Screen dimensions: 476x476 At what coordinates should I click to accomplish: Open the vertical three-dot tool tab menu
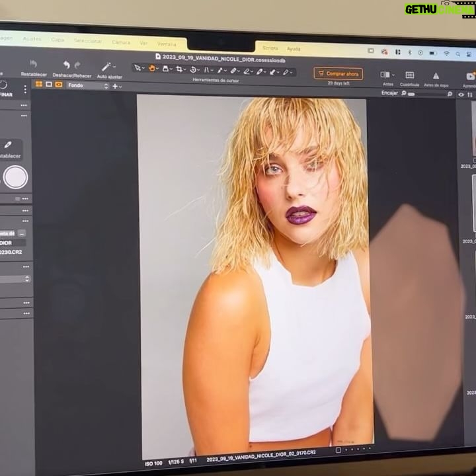(25, 89)
